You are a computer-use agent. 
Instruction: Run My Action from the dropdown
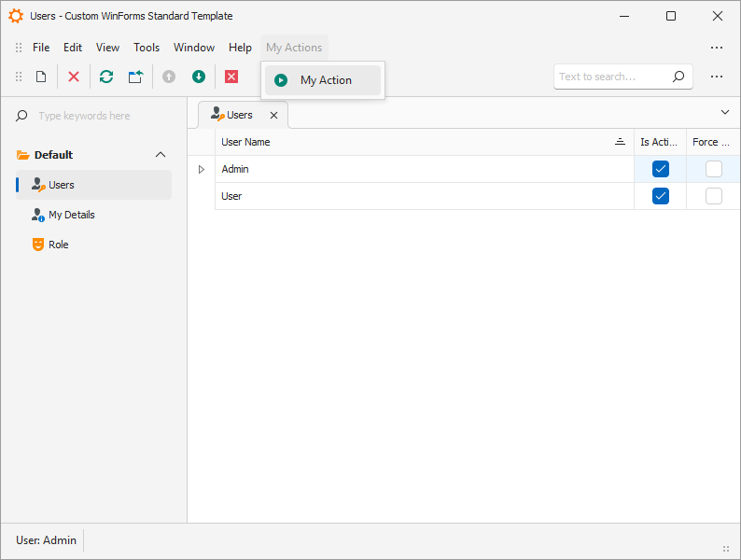323,80
